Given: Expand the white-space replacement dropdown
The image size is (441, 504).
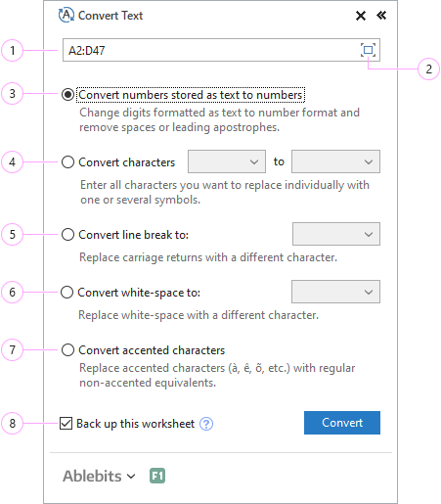Looking at the screenshot, I should (x=335, y=292).
